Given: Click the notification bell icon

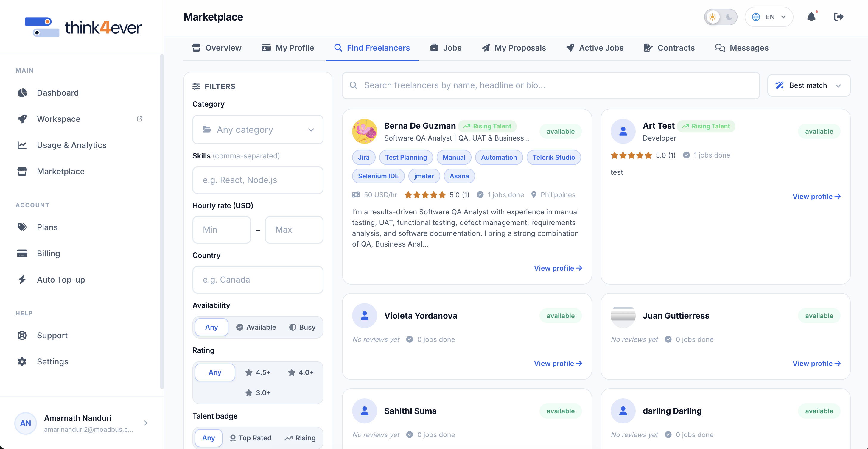Looking at the screenshot, I should (x=811, y=17).
